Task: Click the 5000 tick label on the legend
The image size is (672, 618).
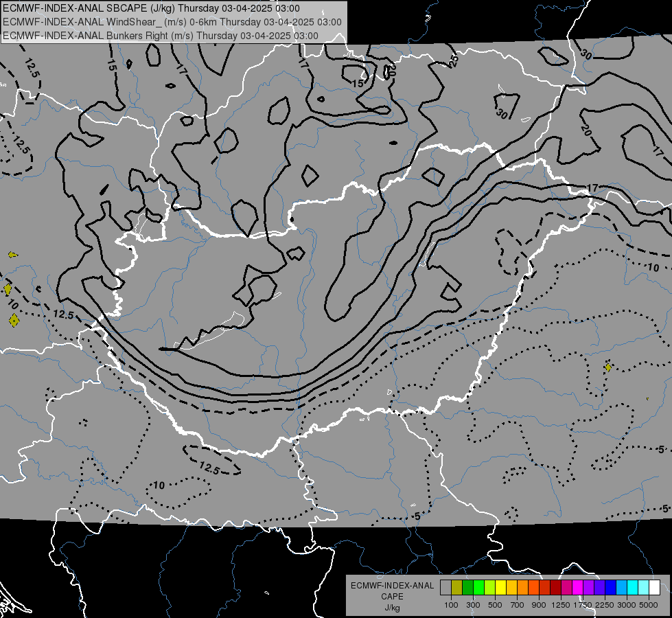Action: tap(649, 605)
